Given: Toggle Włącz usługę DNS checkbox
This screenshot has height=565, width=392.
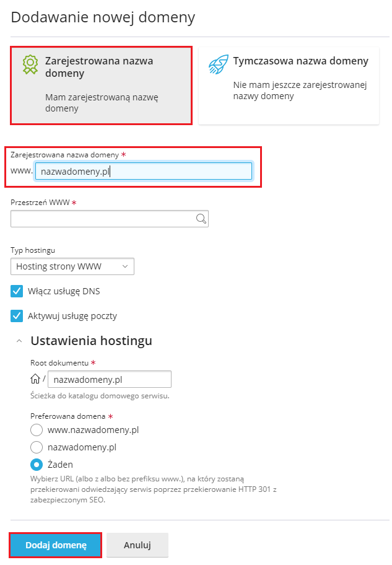Looking at the screenshot, I should 17,291.
